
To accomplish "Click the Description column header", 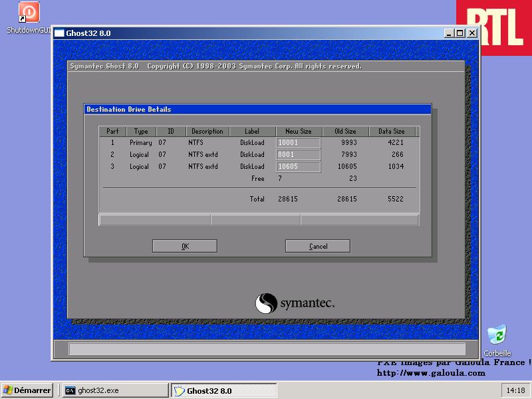I will point(207,131).
